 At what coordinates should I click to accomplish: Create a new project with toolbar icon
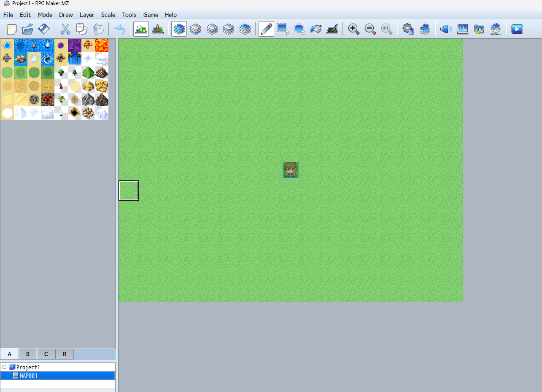coord(11,29)
